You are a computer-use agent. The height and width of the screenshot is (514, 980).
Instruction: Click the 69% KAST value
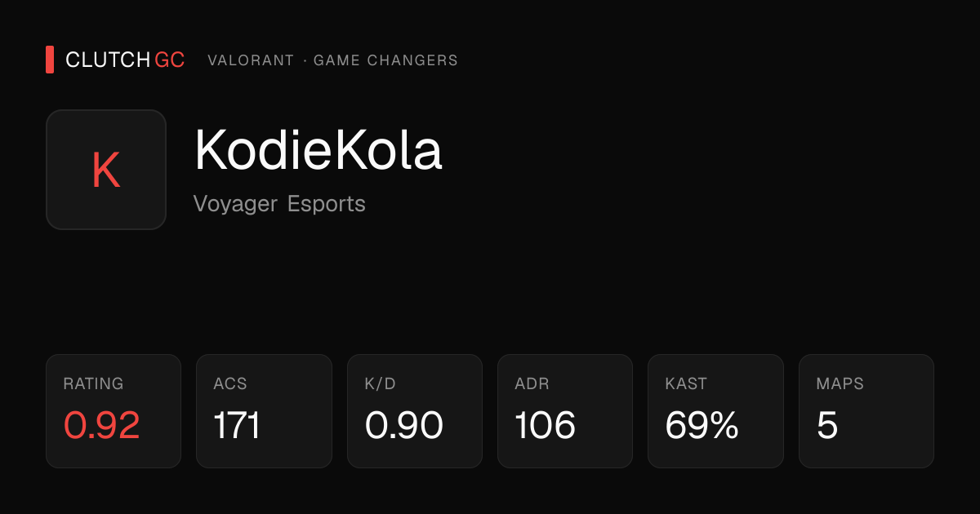coord(702,425)
